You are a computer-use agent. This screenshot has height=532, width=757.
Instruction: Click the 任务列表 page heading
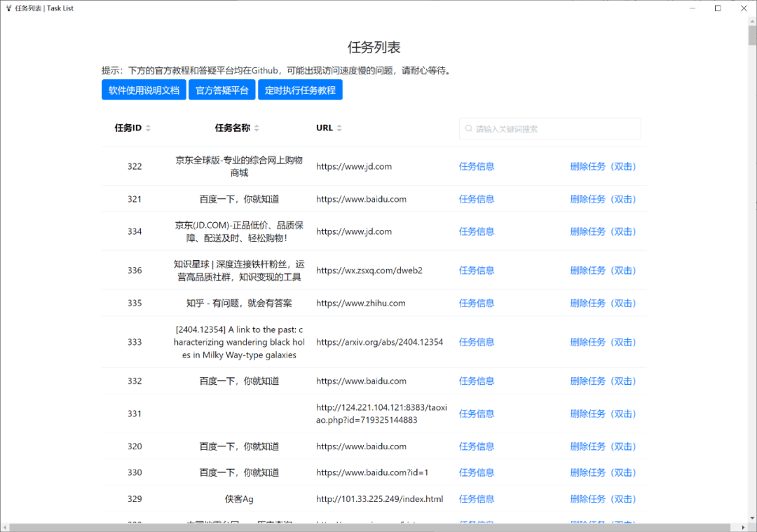(x=374, y=47)
